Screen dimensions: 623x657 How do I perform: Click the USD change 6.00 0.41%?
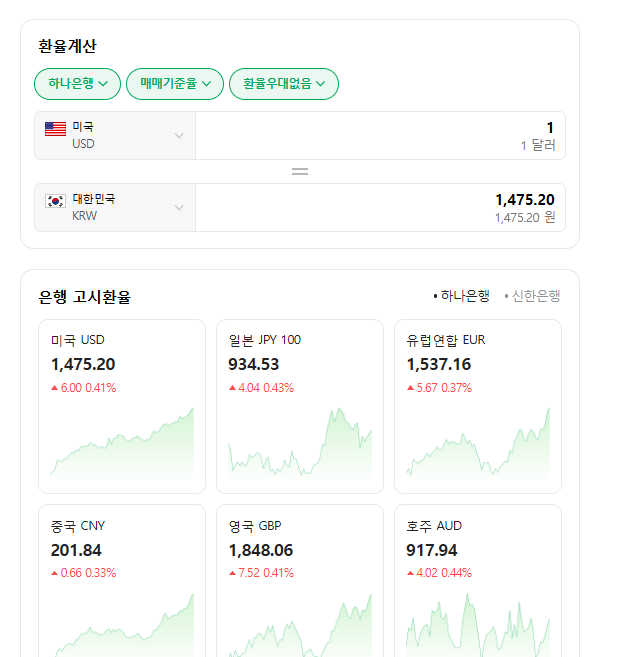[x=83, y=388]
